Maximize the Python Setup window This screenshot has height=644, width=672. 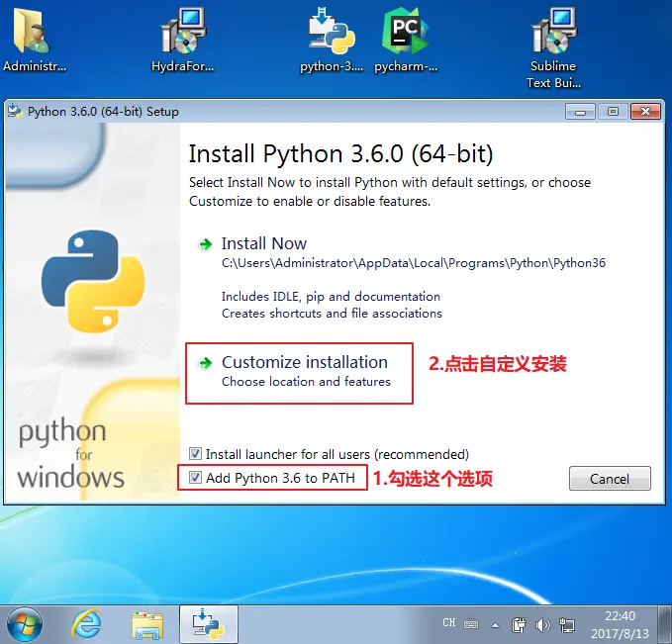pos(613,112)
